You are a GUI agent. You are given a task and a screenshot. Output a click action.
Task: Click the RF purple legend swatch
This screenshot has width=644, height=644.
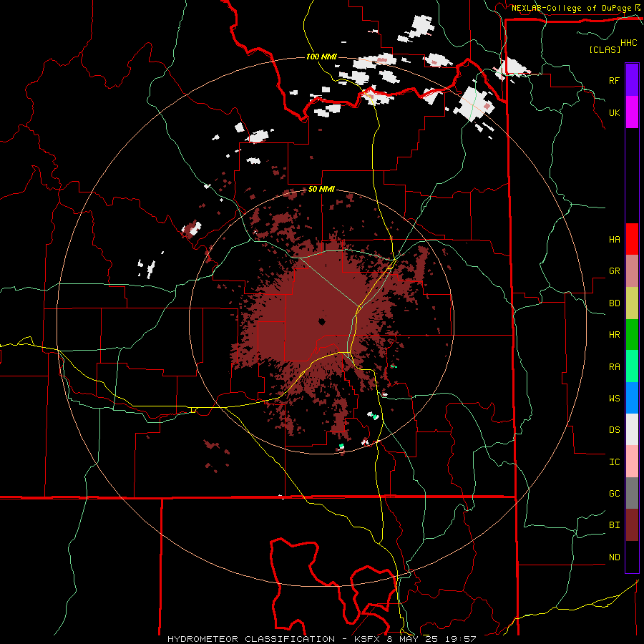[632, 80]
